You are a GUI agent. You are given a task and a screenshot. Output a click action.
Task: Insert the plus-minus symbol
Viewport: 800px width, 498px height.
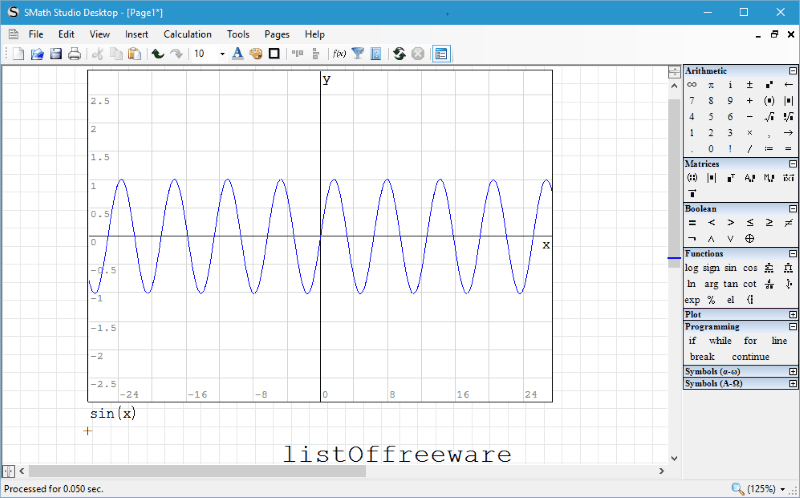click(749, 85)
